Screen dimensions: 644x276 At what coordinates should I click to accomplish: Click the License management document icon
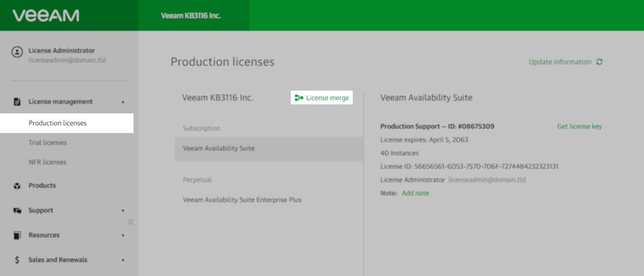tap(17, 102)
